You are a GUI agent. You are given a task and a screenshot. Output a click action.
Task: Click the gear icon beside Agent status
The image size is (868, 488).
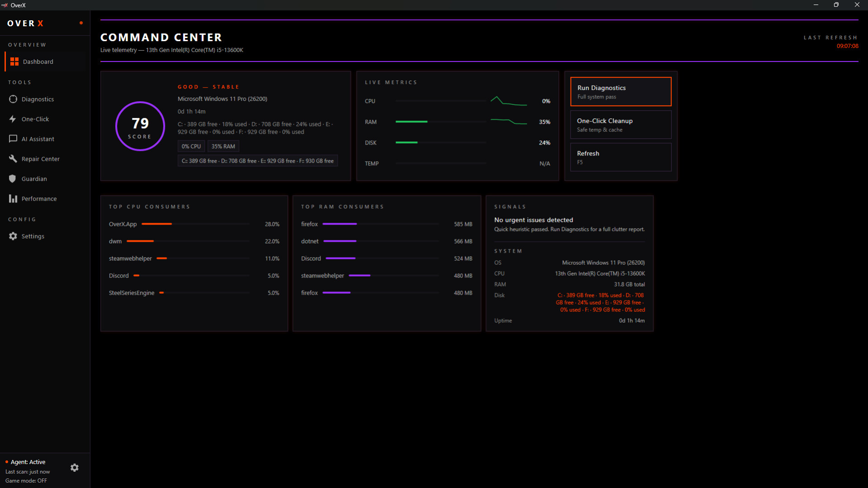[75, 468]
